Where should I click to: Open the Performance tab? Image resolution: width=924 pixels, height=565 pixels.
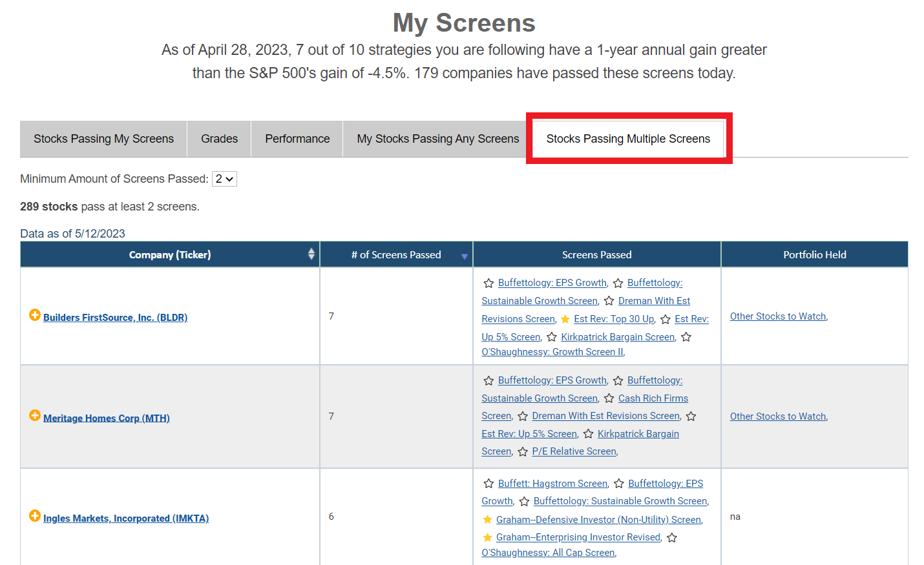pos(297,139)
